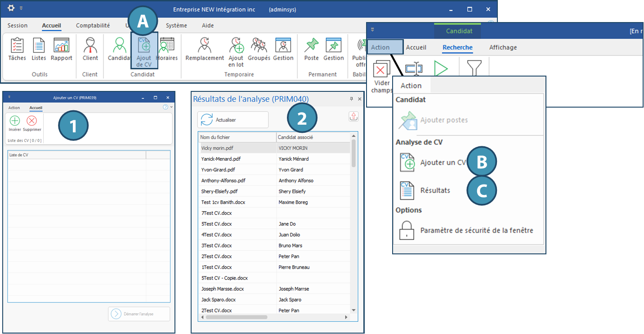Click the Ajout en lot icon
The width and height of the screenshot is (644, 334).
point(236,50)
